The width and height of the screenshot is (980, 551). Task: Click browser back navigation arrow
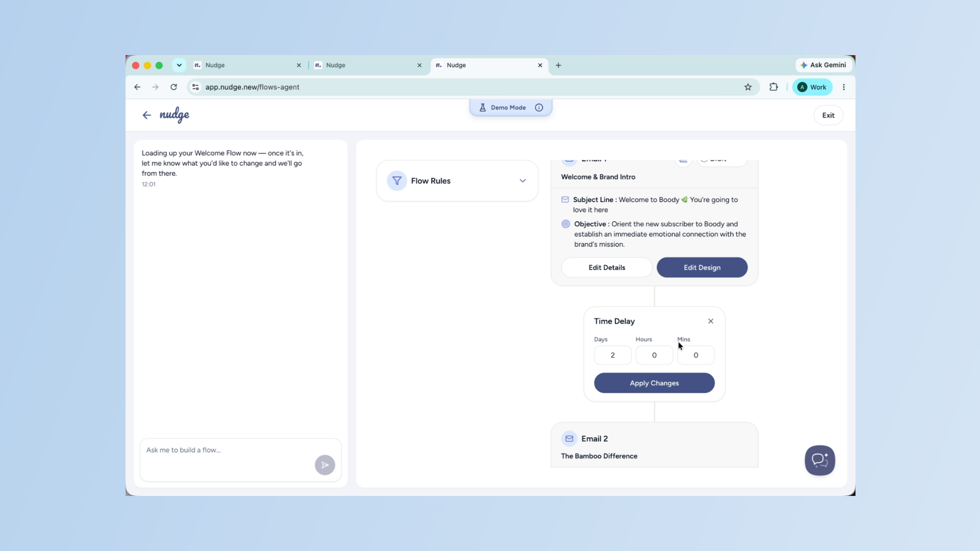coord(137,87)
